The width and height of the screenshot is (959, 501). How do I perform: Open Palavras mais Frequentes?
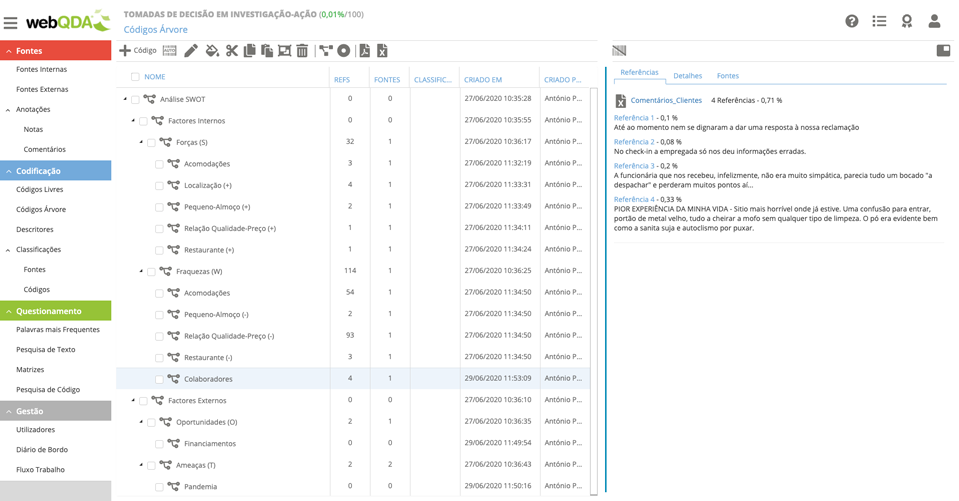click(57, 330)
